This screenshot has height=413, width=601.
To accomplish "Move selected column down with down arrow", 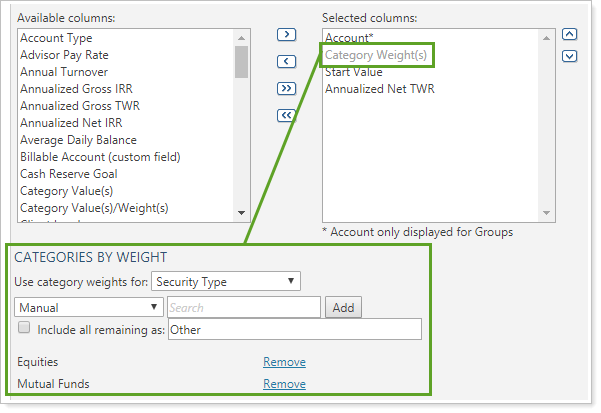I will pos(570,56).
